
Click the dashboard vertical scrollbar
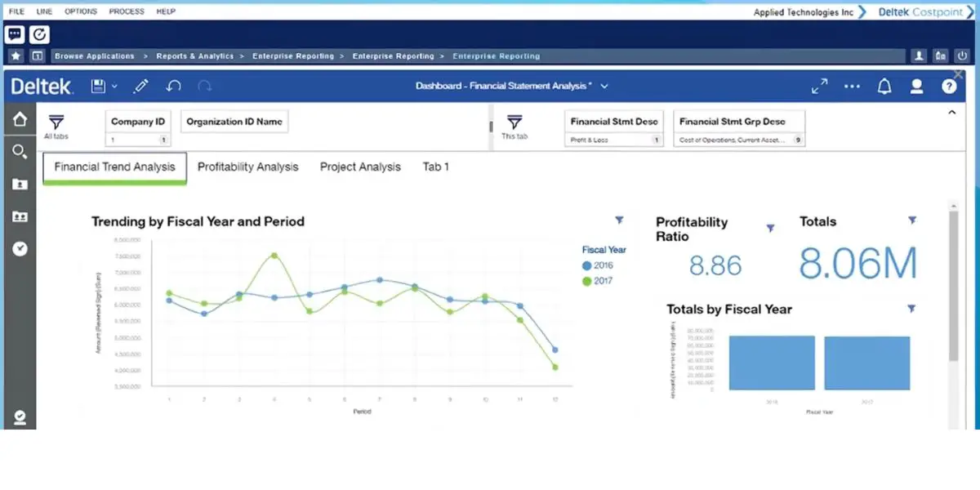[x=953, y=286]
